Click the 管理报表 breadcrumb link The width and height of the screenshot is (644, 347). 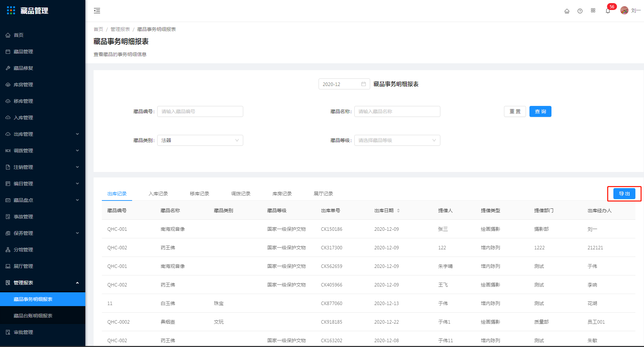(x=120, y=29)
